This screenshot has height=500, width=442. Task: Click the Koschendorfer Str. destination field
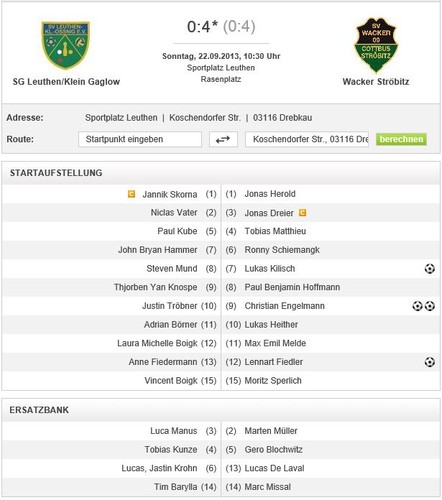tap(307, 139)
